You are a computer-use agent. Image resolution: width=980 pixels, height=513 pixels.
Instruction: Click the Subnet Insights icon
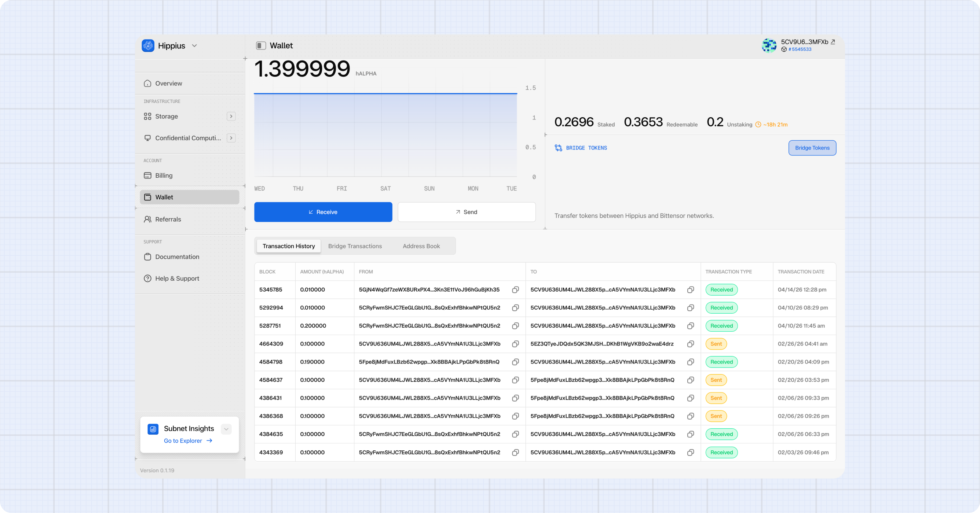(x=153, y=429)
